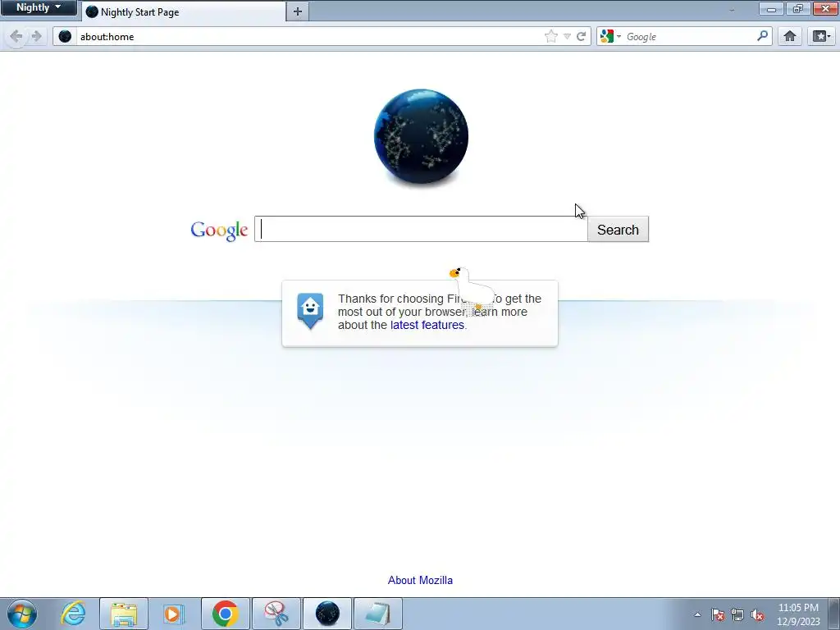Click the Nightly globe logo
Viewport: 840px width, 630px height.
point(421,137)
